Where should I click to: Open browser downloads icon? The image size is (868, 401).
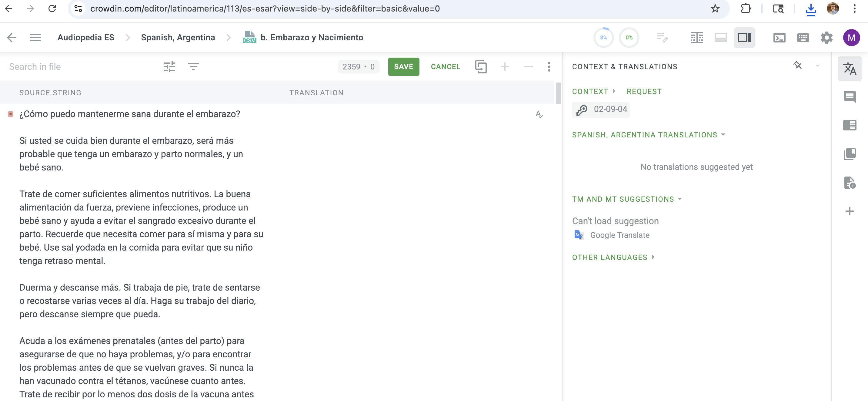[x=811, y=9]
